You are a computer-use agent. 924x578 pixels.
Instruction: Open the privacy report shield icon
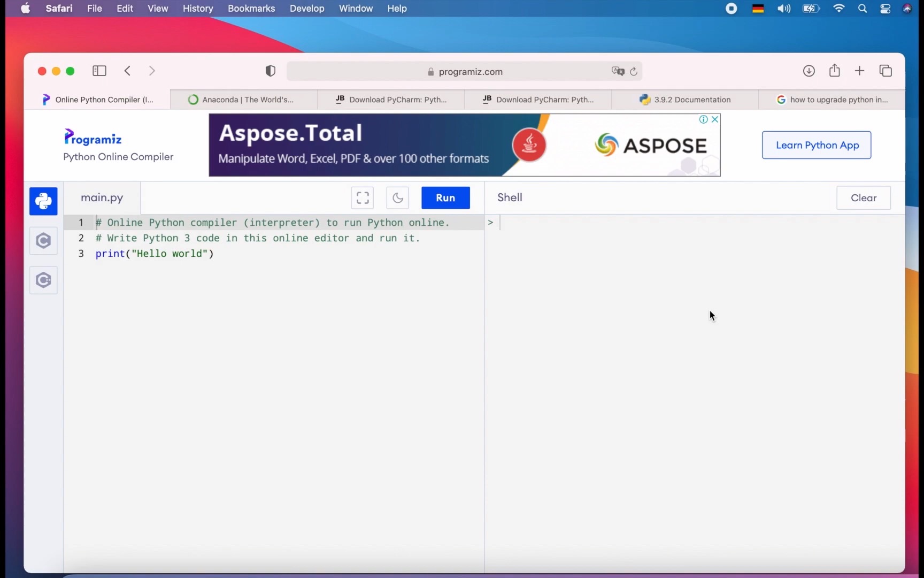tap(271, 71)
